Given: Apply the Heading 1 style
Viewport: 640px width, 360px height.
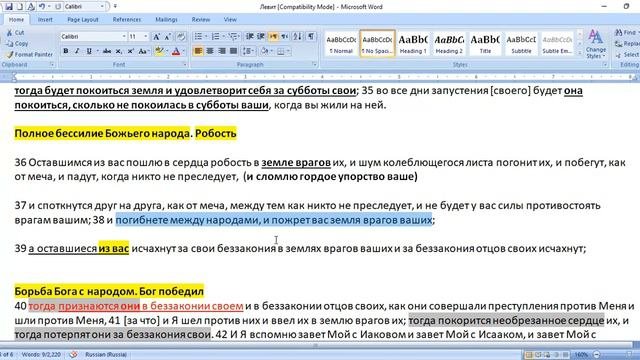Looking at the screenshot, I should 413,43.
